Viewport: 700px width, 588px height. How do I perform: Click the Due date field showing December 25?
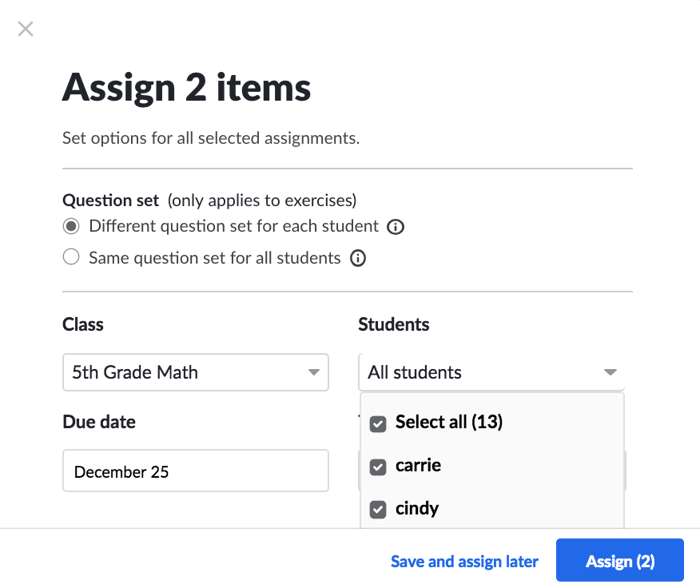click(x=195, y=471)
